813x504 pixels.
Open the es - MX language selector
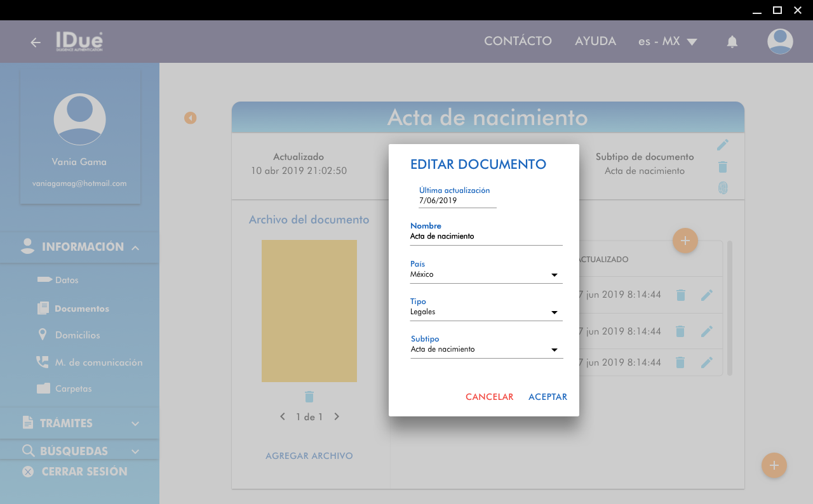(x=668, y=42)
